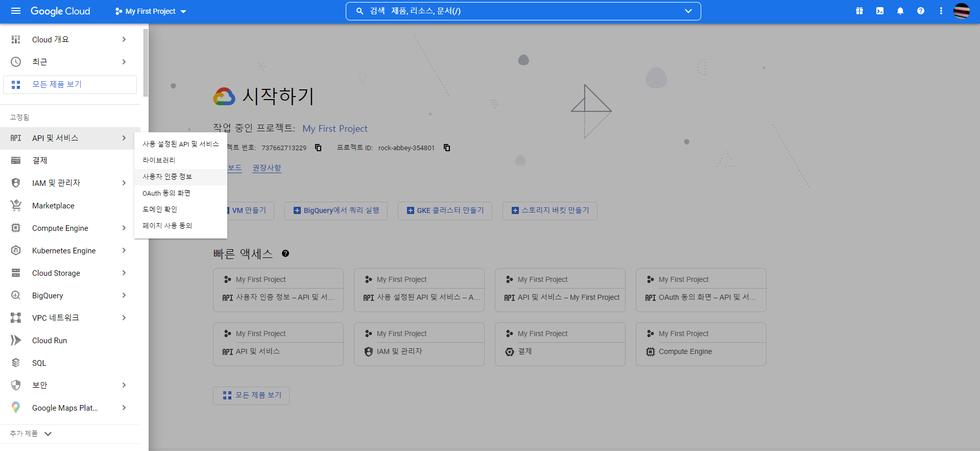Open the user account avatar
The width and height of the screenshot is (980, 451).
coord(962,11)
